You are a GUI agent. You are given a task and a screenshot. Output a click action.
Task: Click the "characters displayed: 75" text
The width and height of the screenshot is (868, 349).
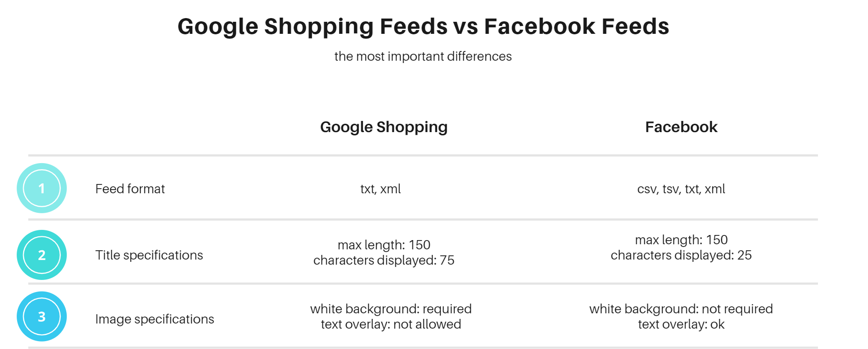[x=384, y=260]
